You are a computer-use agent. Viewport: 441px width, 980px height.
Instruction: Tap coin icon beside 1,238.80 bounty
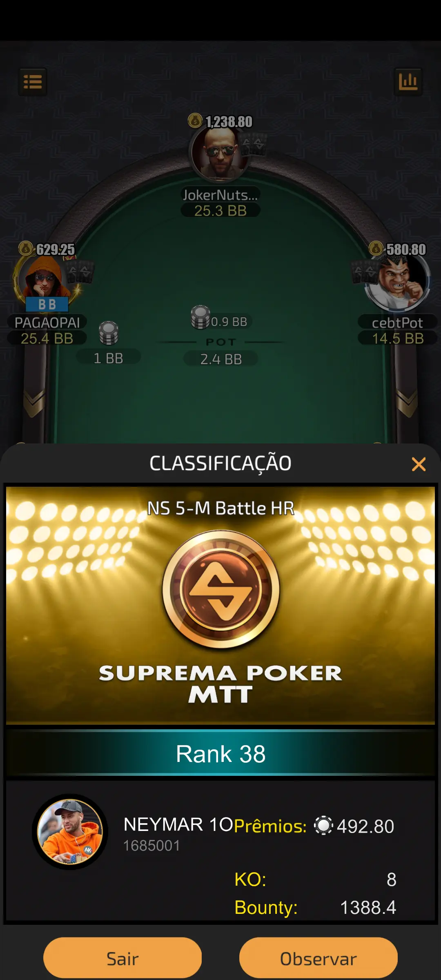coord(195,120)
